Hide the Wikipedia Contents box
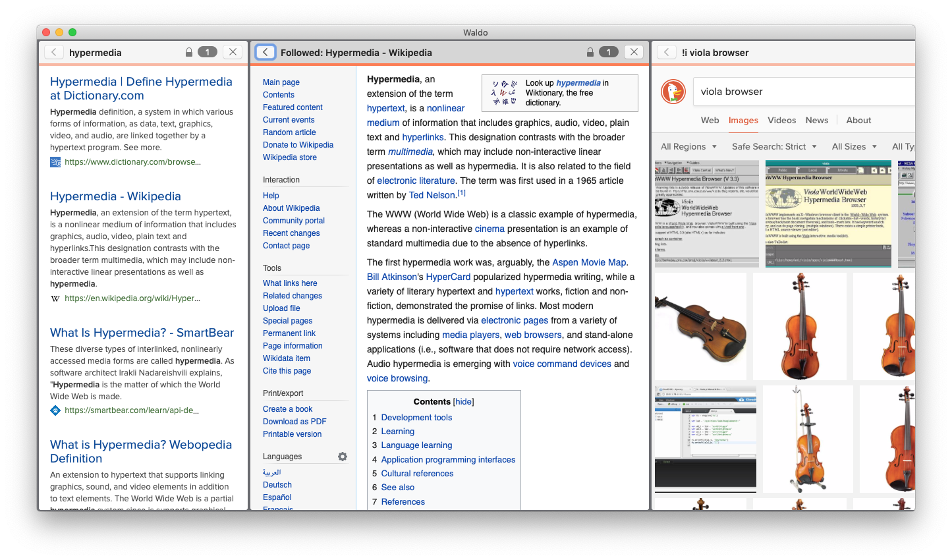This screenshot has width=952, height=560. coord(463,402)
